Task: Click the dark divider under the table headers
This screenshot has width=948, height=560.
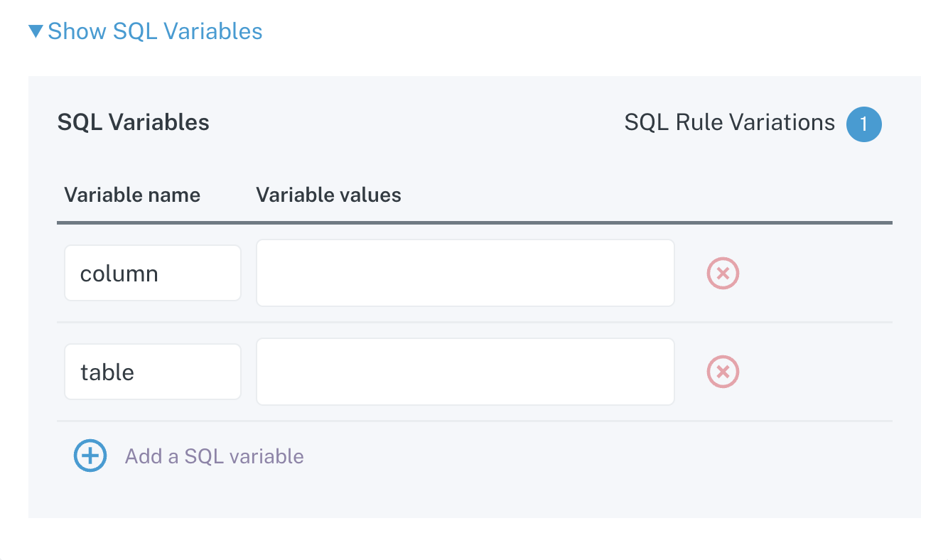Action: (x=474, y=223)
